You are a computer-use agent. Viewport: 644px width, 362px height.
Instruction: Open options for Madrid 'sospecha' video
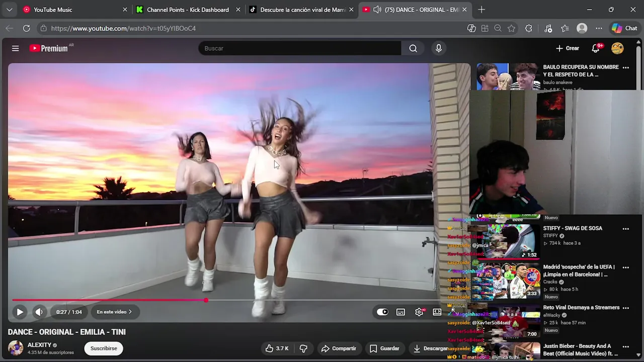626,267
